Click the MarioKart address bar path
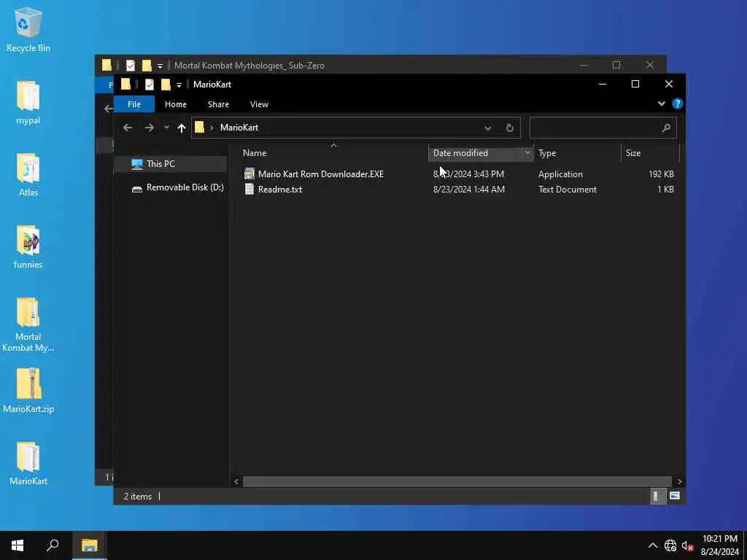Image resolution: width=747 pixels, height=560 pixels. (239, 128)
